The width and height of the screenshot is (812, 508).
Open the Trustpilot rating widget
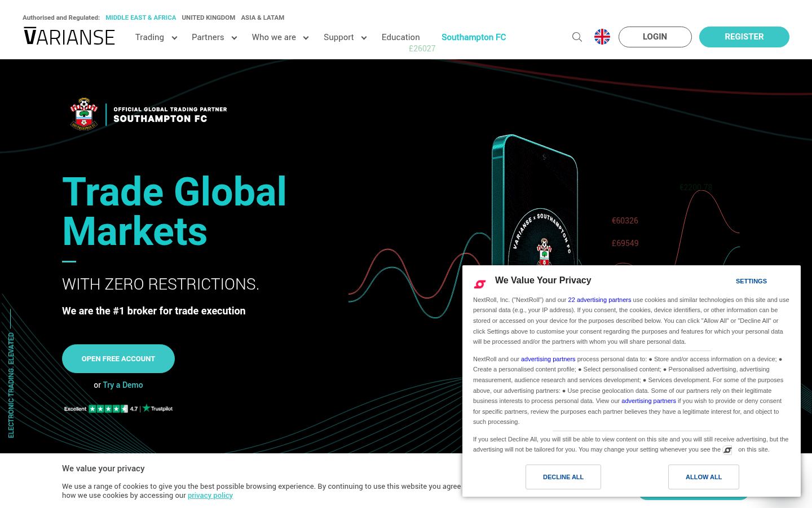point(118,408)
